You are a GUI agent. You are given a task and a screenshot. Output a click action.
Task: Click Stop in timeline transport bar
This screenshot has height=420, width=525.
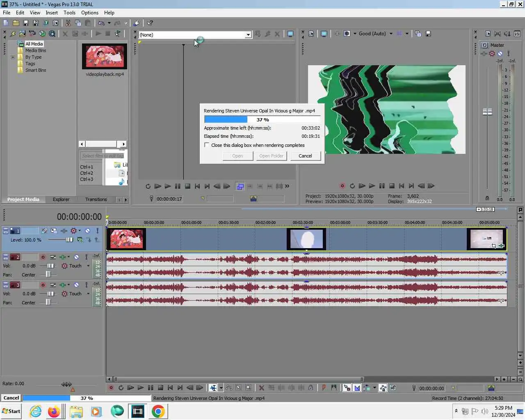click(x=160, y=388)
